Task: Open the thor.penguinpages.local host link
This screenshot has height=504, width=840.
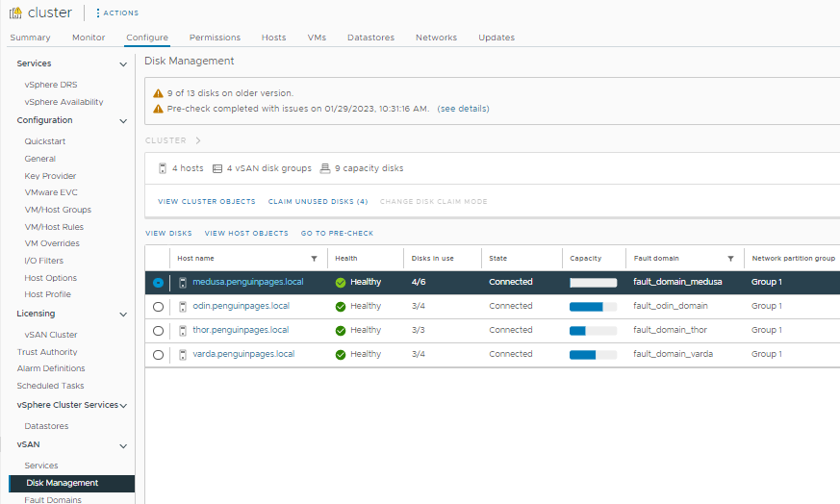Action: (241, 330)
